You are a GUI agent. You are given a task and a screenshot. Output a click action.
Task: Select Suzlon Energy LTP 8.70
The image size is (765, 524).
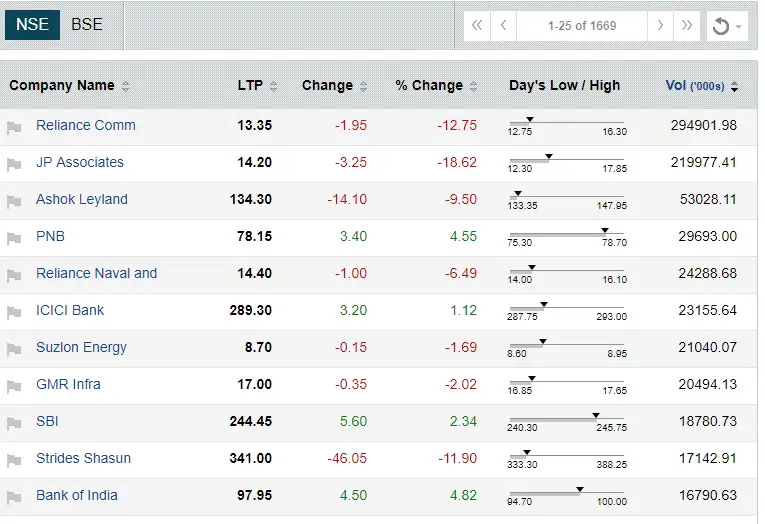tap(258, 347)
